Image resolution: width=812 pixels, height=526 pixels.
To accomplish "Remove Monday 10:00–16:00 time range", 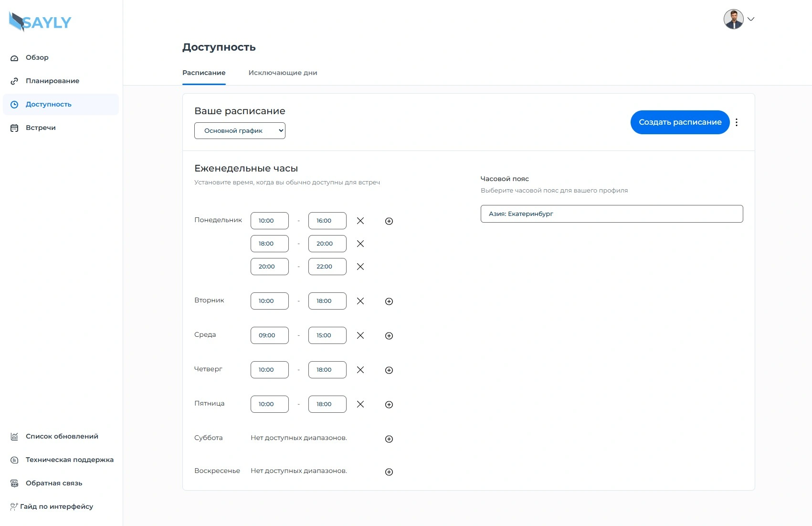I will tap(360, 221).
